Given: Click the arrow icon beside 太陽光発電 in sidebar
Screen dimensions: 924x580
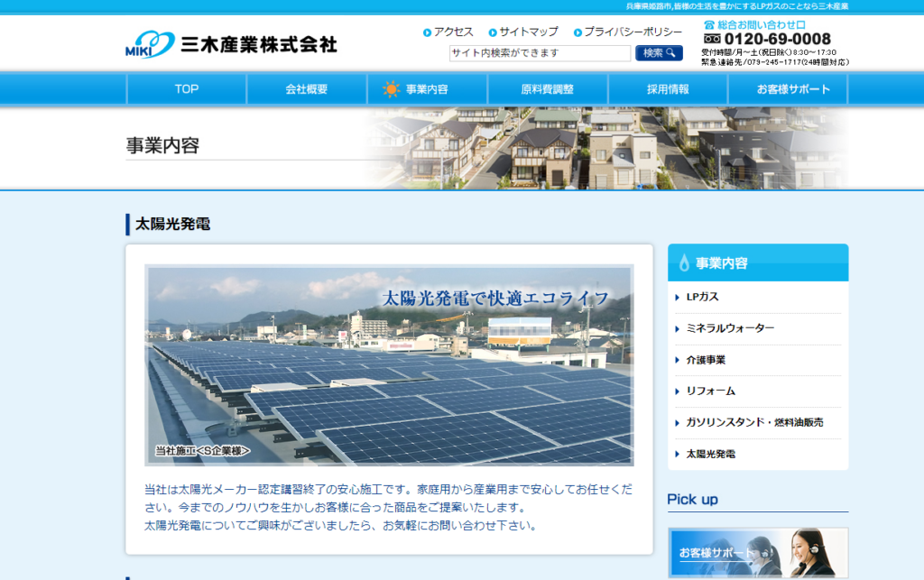Looking at the screenshot, I should (677, 454).
